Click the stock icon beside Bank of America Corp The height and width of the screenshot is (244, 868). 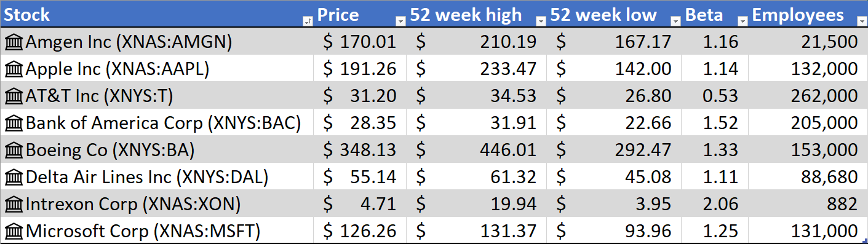pyautogui.click(x=12, y=123)
